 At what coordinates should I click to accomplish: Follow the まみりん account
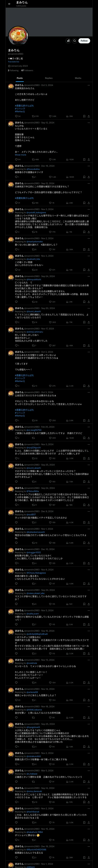[x=84, y=41]
